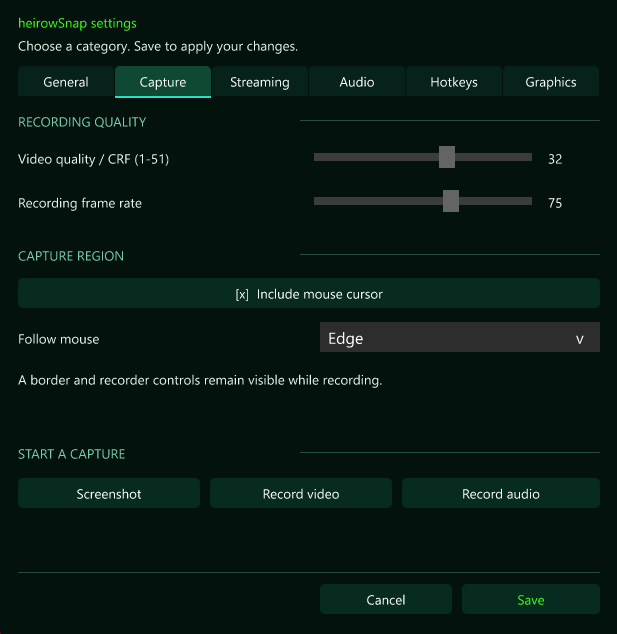Image resolution: width=617 pixels, height=634 pixels.
Task: Click the border and recorder controls note
Action: tap(200, 380)
